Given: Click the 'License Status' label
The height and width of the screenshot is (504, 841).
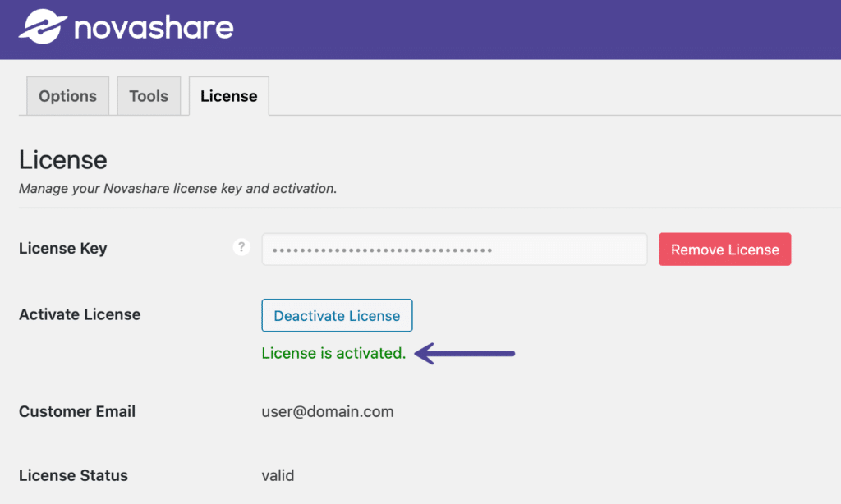Looking at the screenshot, I should point(73,475).
